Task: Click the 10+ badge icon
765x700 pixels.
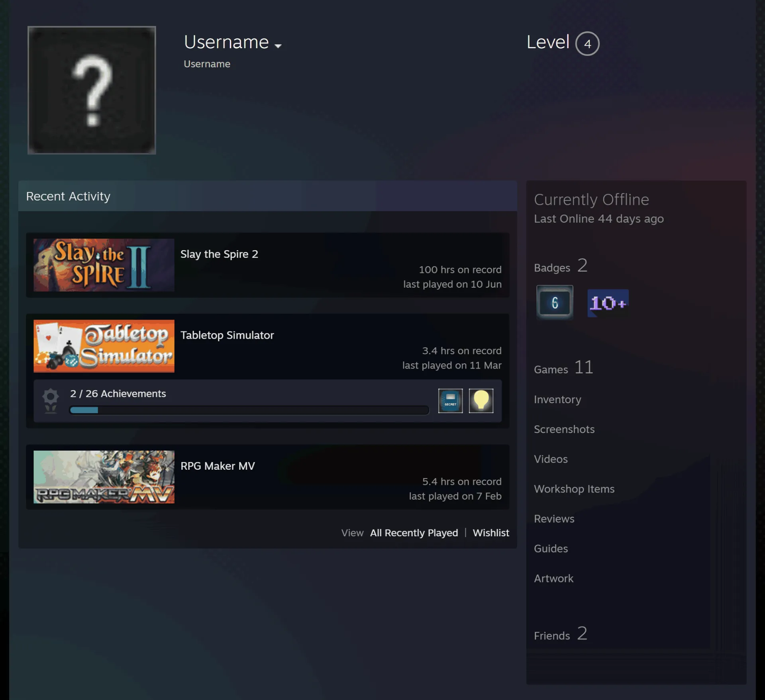Action: click(x=608, y=303)
